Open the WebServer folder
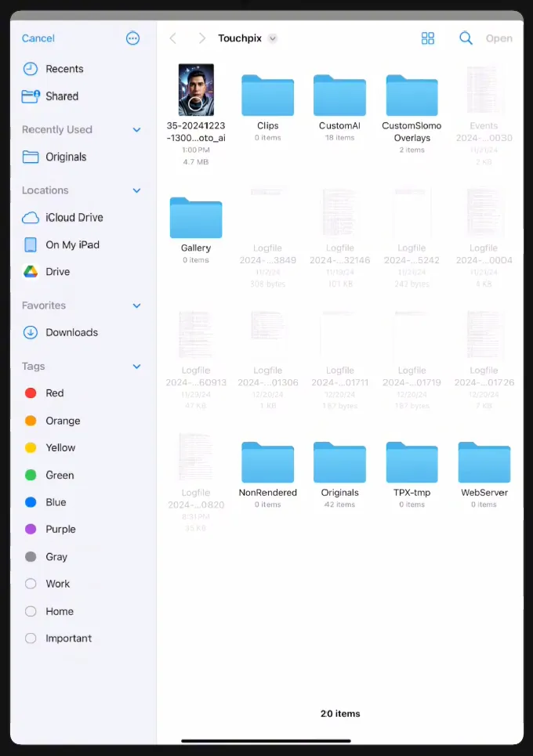The height and width of the screenshot is (756, 533). (484, 462)
